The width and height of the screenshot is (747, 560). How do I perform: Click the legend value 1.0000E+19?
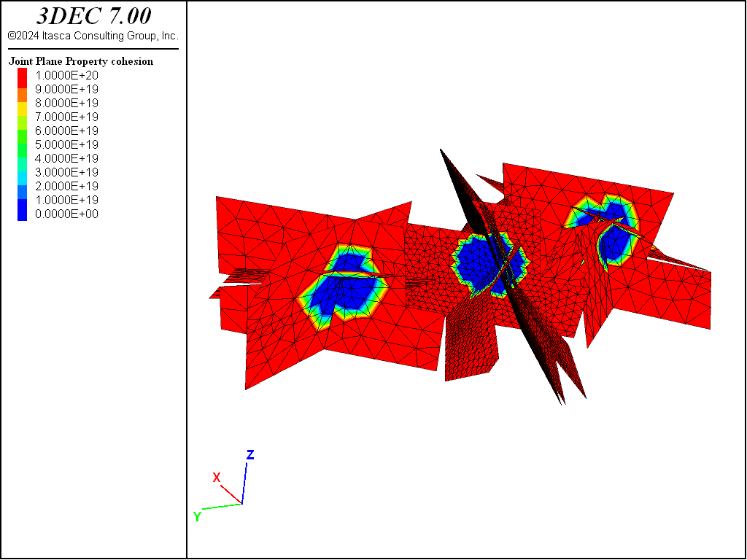click(66, 200)
